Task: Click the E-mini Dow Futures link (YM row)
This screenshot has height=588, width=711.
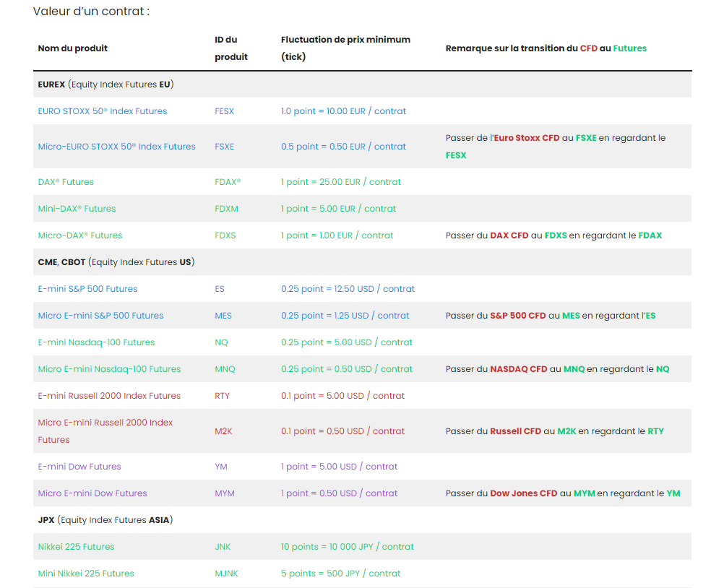Action: (79, 467)
